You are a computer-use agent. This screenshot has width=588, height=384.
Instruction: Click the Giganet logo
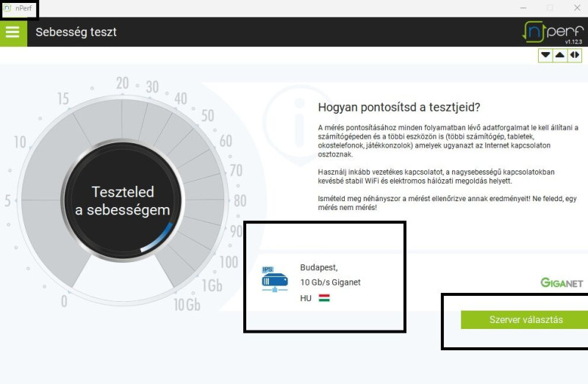click(562, 283)
